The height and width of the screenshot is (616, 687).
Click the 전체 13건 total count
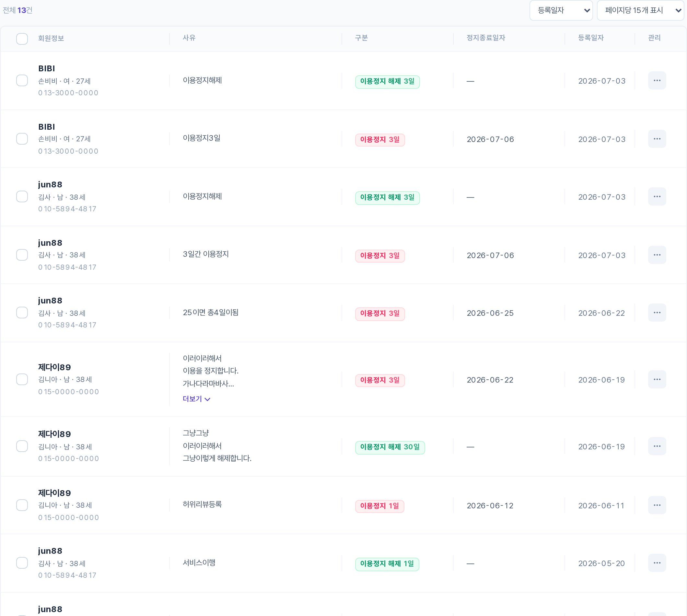17,10
